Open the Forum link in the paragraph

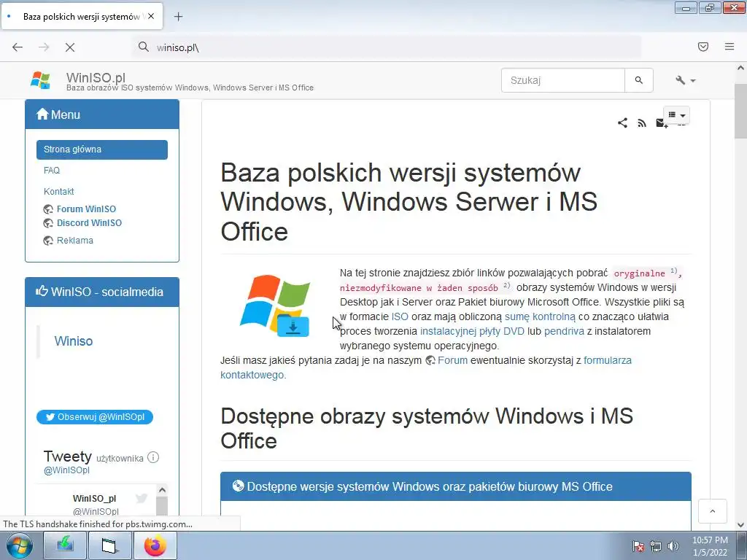(x=452, y=360)
